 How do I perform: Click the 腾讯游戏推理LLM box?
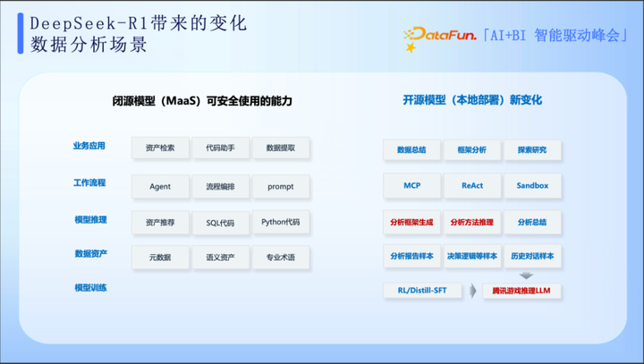point(521,291)
